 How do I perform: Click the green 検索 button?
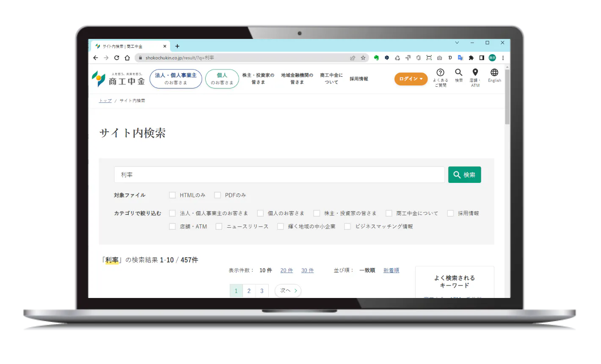[x=465, y=175]
